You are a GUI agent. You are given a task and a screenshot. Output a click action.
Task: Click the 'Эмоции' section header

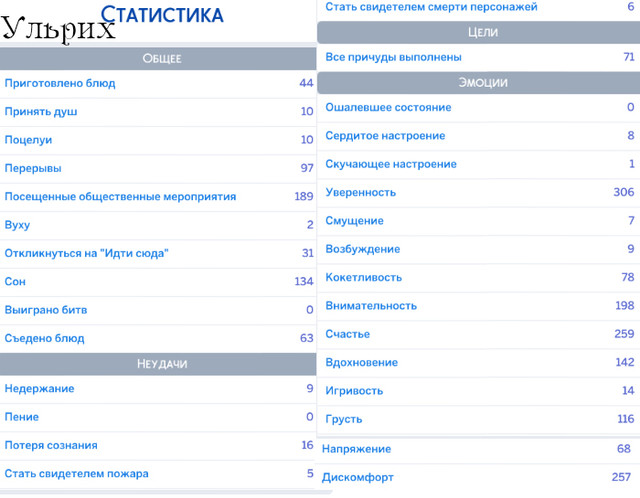[x=478, y=83]
